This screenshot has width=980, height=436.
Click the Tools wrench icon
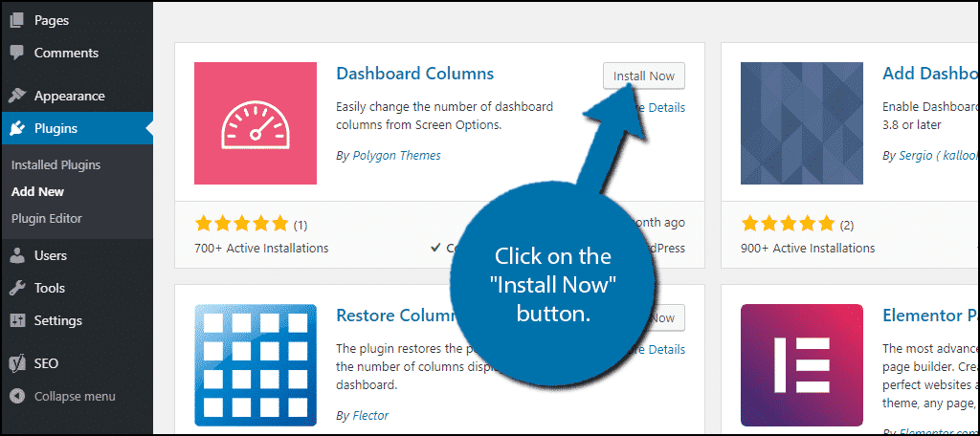tap(17, 288)
